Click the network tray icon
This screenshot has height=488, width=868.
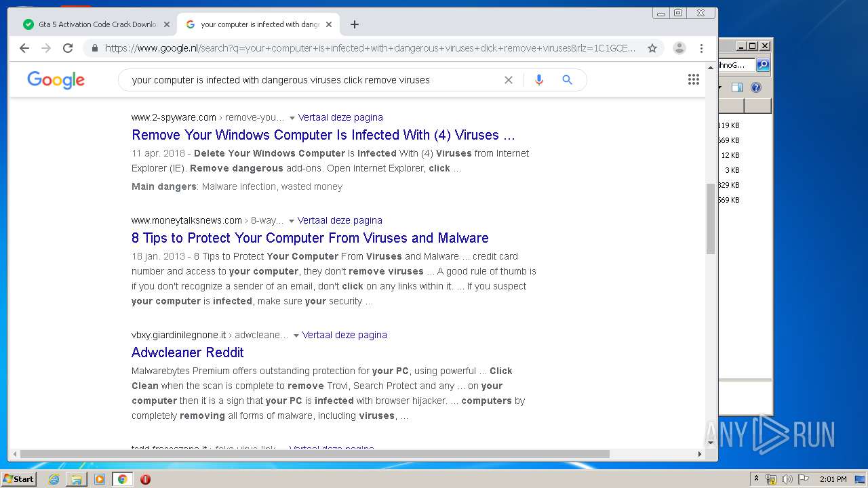point(771,479)
